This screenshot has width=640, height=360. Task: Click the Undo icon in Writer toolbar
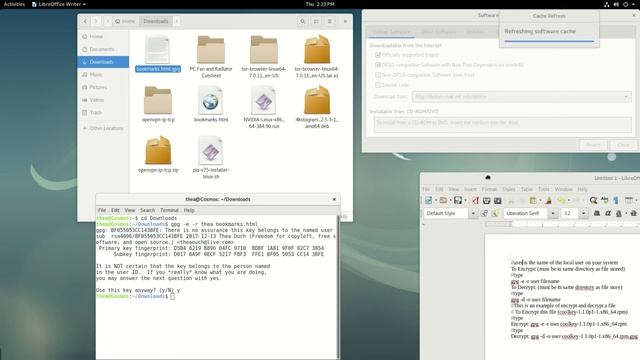pos(562,200)
